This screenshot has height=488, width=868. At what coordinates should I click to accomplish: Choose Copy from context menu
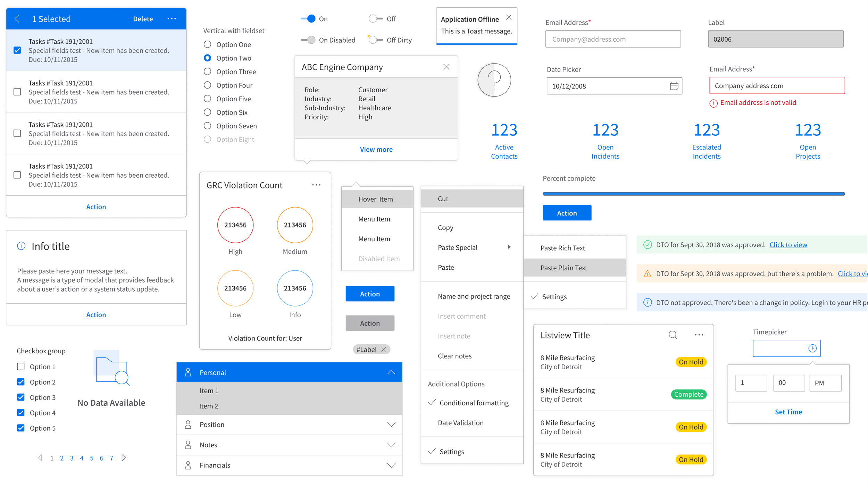472,228
